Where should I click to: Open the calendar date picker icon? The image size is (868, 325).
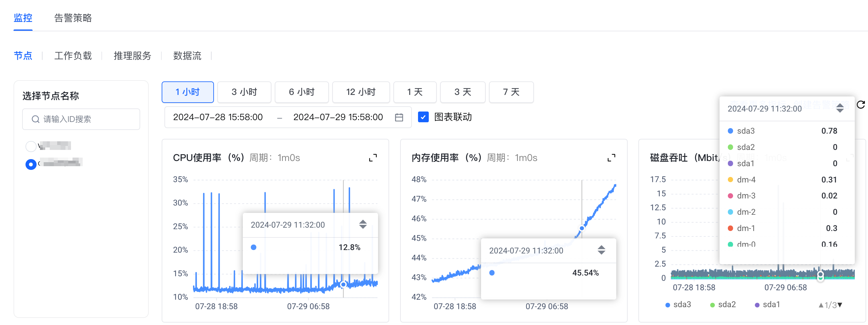[399, 117]
